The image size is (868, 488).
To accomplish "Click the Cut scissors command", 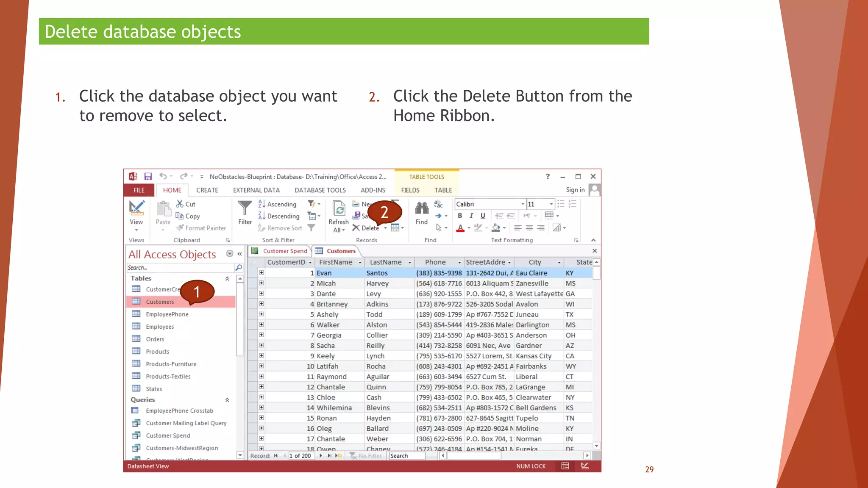I will pyautogui.click(x=186, y=204).
